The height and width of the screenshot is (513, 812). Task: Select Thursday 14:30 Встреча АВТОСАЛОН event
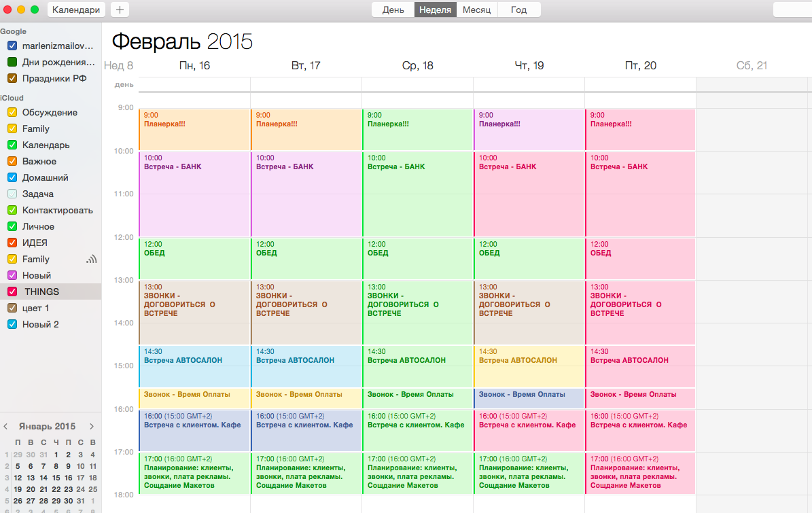click(529, 366)
